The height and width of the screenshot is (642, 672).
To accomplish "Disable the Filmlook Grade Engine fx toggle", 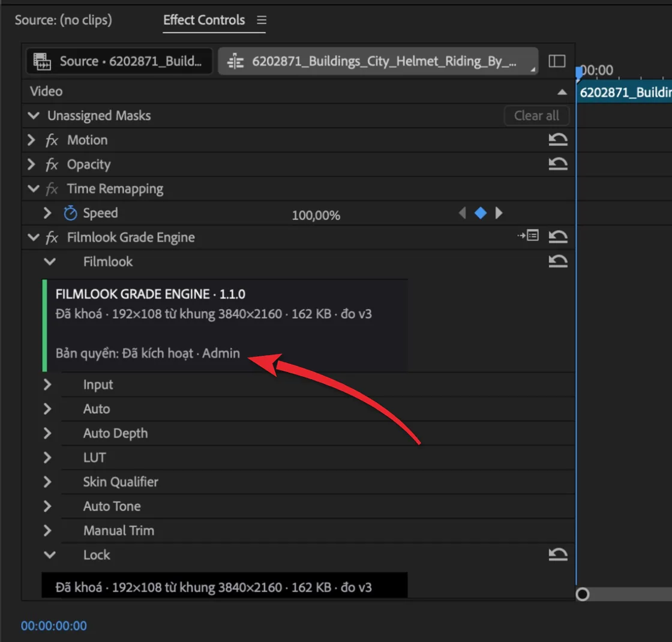I will (x=52, y=238).
